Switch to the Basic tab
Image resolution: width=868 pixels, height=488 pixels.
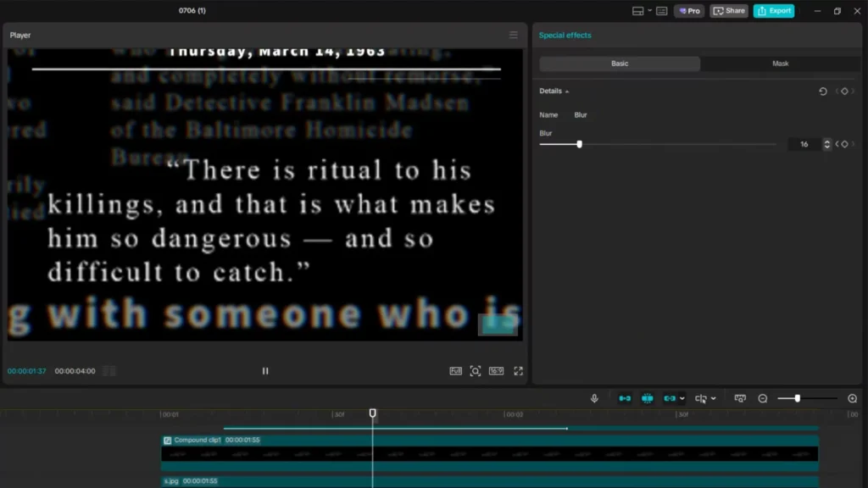point(620,64)
